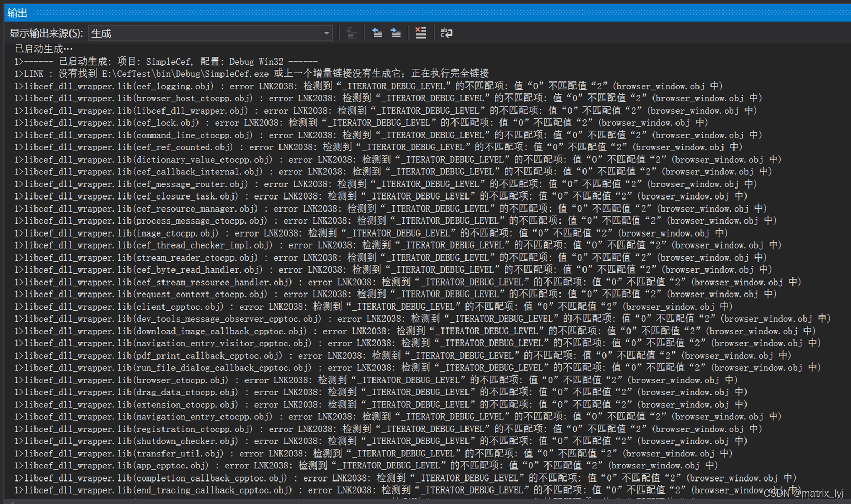Select the process_message_ctocpp.obj error line
Screen dimensions: 851x504
click(x=396, y=221)
